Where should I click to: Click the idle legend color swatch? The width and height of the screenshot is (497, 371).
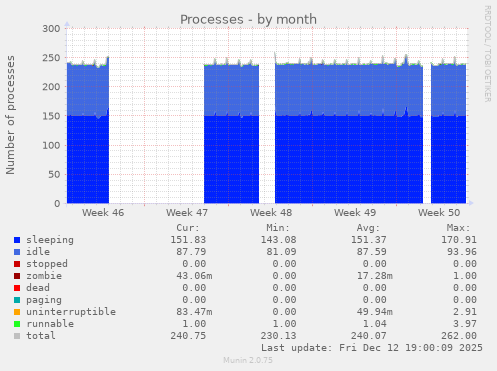point(17,252)
